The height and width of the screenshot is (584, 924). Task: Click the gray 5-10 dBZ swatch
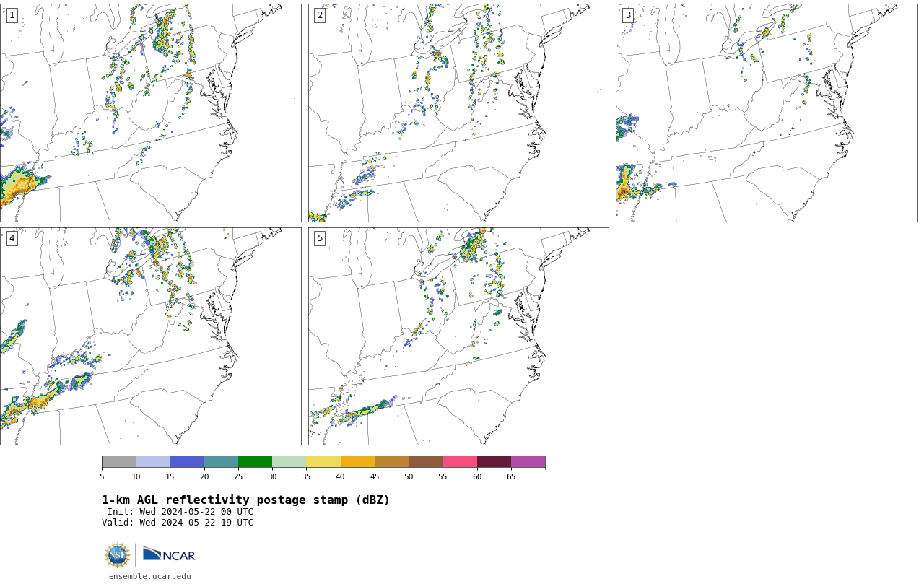point(118,462)
